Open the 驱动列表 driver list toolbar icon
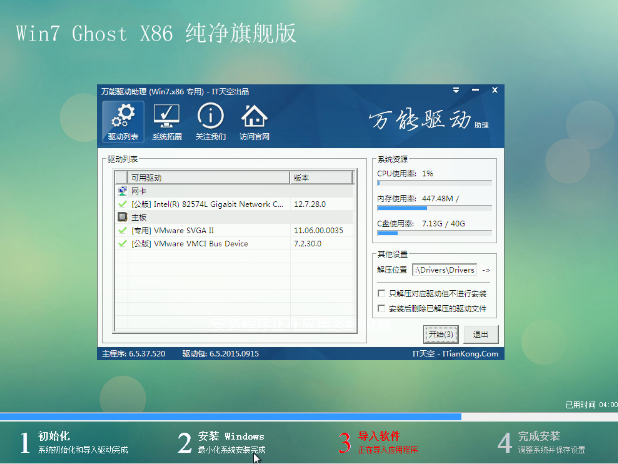Screen dimensions: 618x464 (123, 121)
